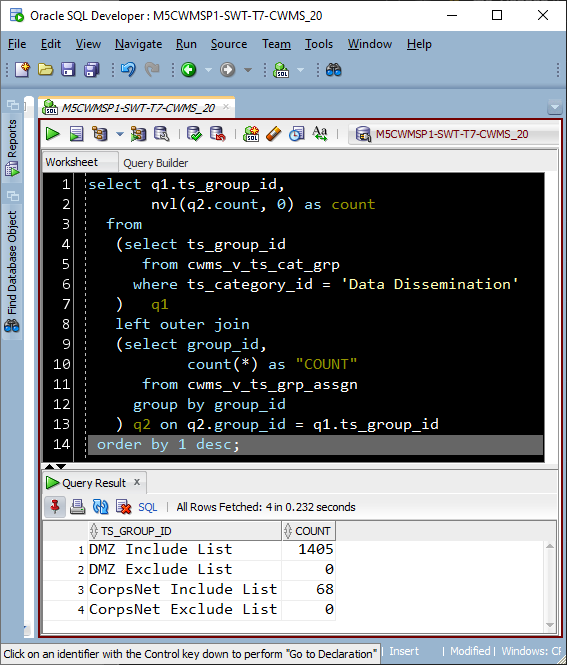The height and width of the screenshot is (665, 567).
Task: Run the statement with green play icon
Action: [53, 134]
